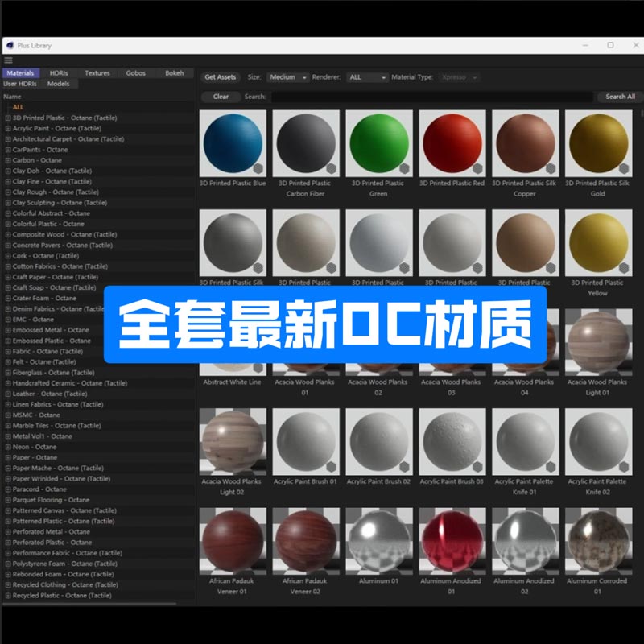Click hexagon badge on Carbon Fiber material
This screenshot has width=644, height=644.
331,168
